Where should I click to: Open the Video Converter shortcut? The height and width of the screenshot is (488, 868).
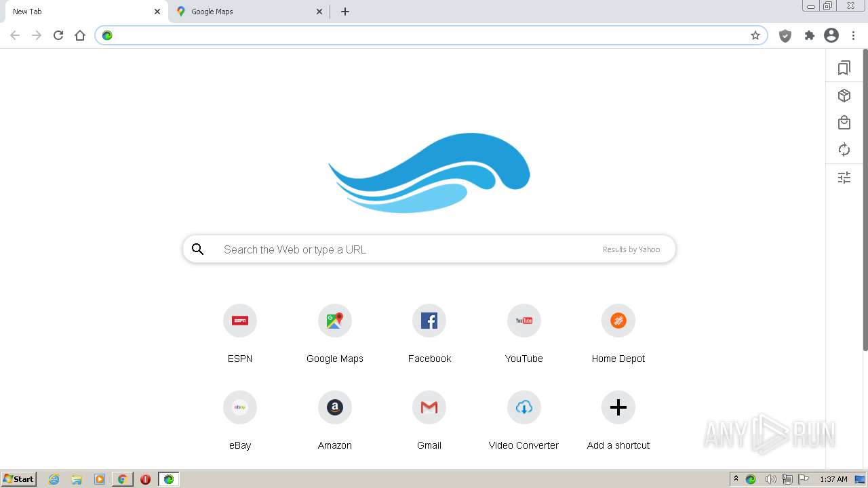point(524,407)
